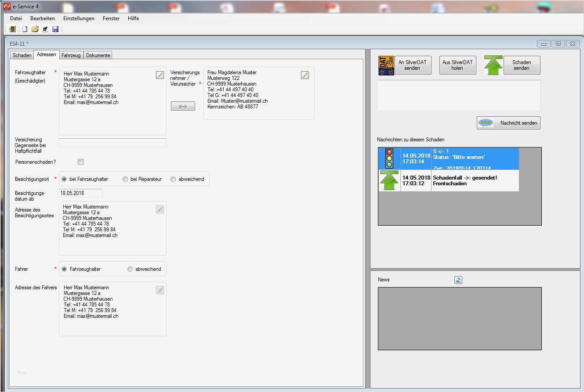Click the timestamp '17:03:14' in the message list
This screenshot has height=392, width=584.
tap(414, 162)
